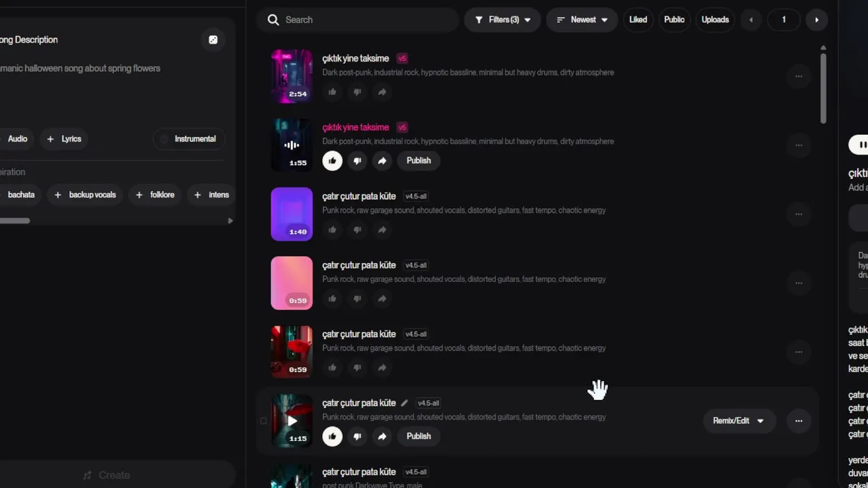Like the 1:15 çatır çutur pata küte track
The width and height of the screenshot is (868, 488).
tap(332, 436)
